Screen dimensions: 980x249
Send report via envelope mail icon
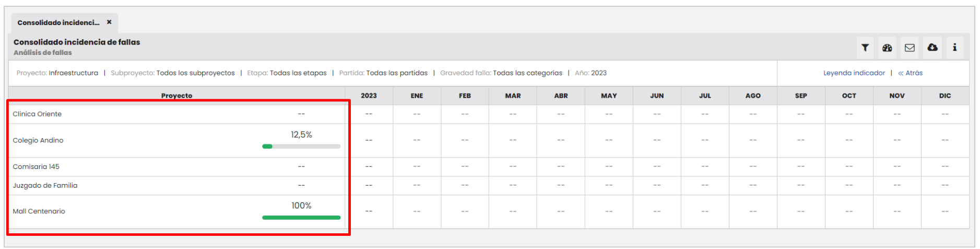[910, 48]
